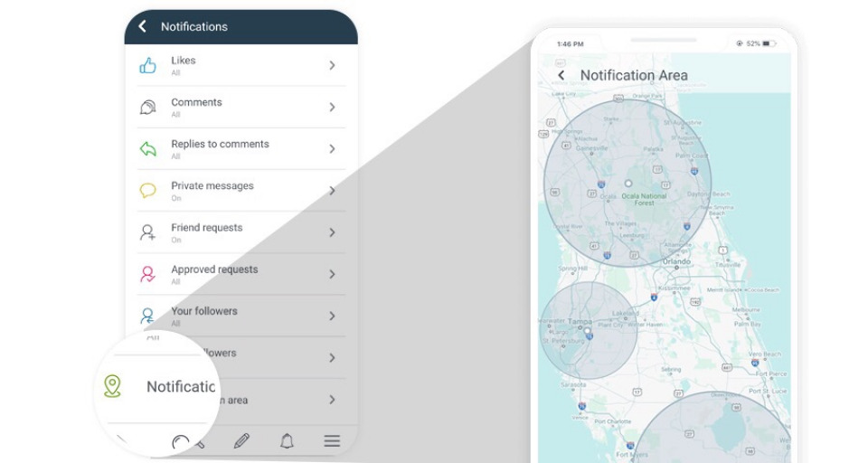Go back from Notification Area map
Image resolution: width=868 pixels, height=463 pixels.
point(561,75)
